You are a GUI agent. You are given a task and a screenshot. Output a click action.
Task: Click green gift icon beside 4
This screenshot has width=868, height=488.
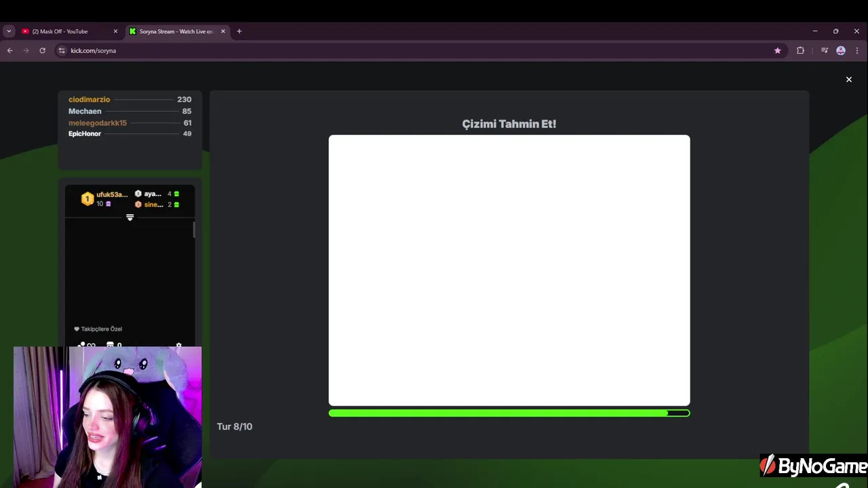tap(177, 194)
